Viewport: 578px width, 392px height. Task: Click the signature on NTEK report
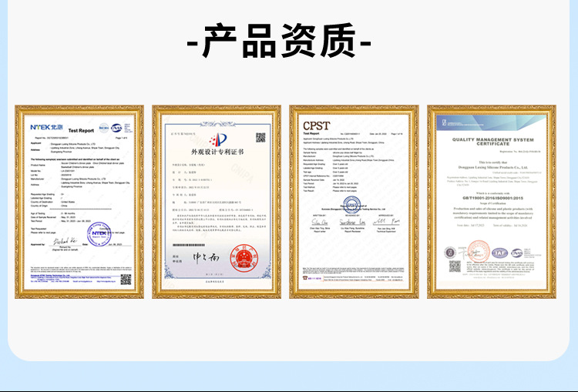coord(66,241)
